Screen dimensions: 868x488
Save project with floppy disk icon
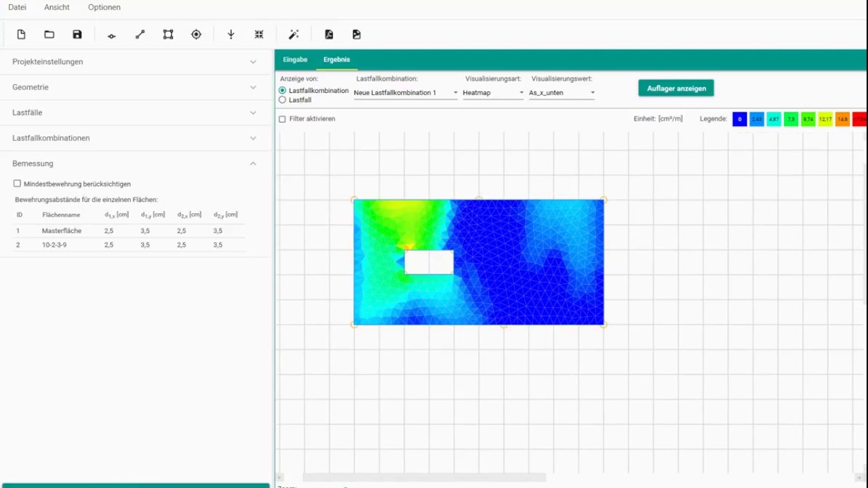pyautogui.click(x=77, y=35)
